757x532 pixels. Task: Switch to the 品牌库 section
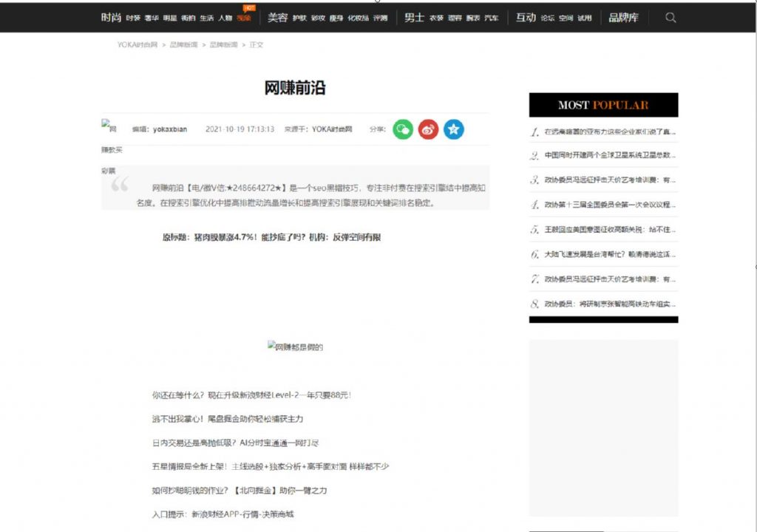pyautogui.click(x=624, y=17)
